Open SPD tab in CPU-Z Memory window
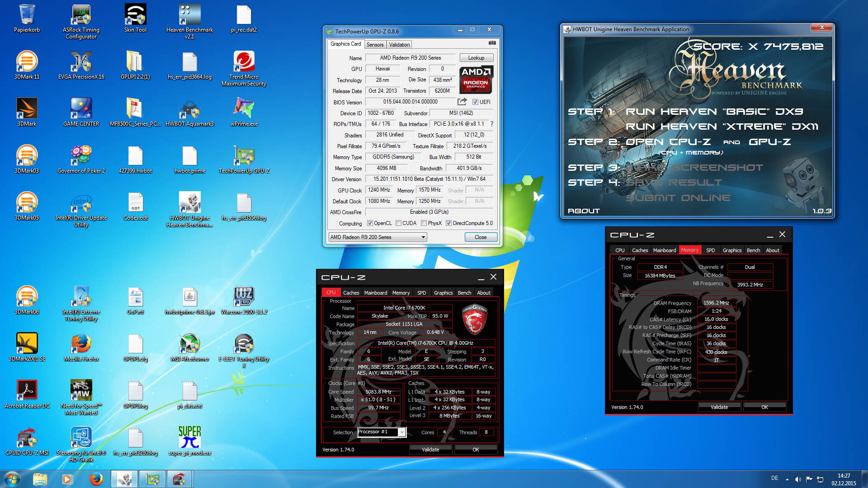This screenshot has height=488, width=868. coord(710,250)
